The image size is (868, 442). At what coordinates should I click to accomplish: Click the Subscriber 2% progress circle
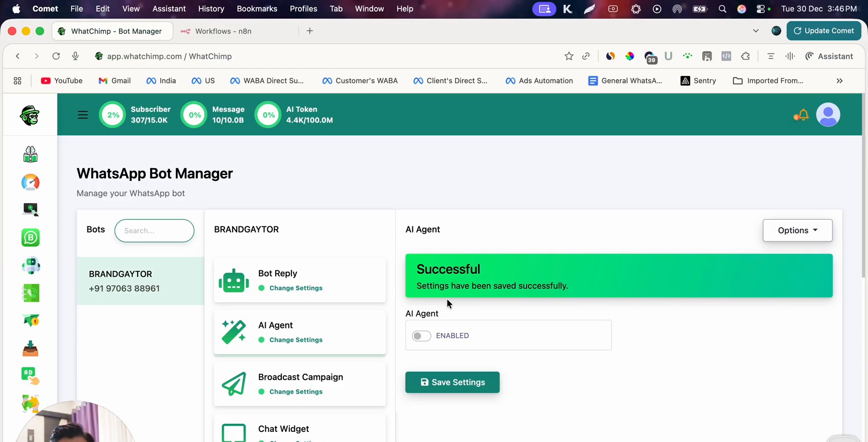(x=113, y=115)
